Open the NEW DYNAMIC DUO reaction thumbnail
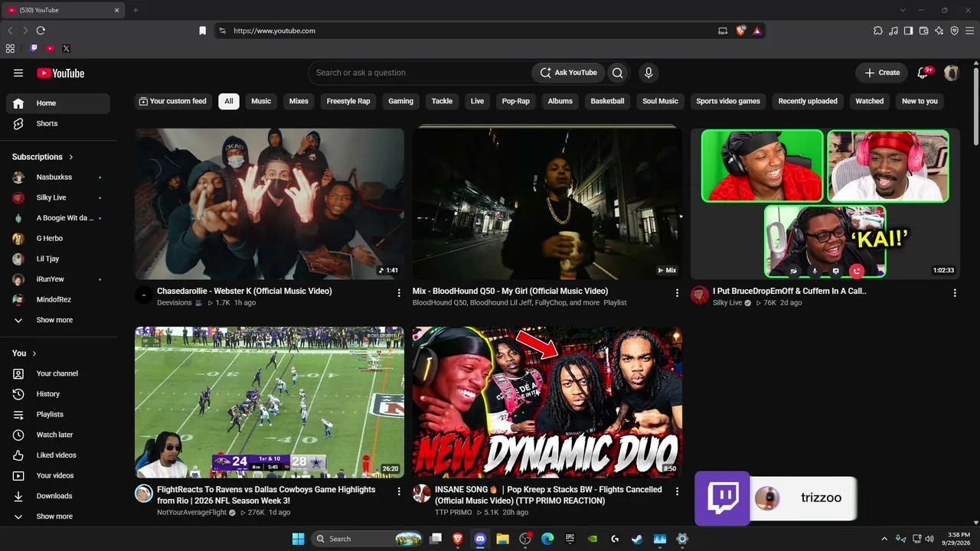 pos(547,403)
